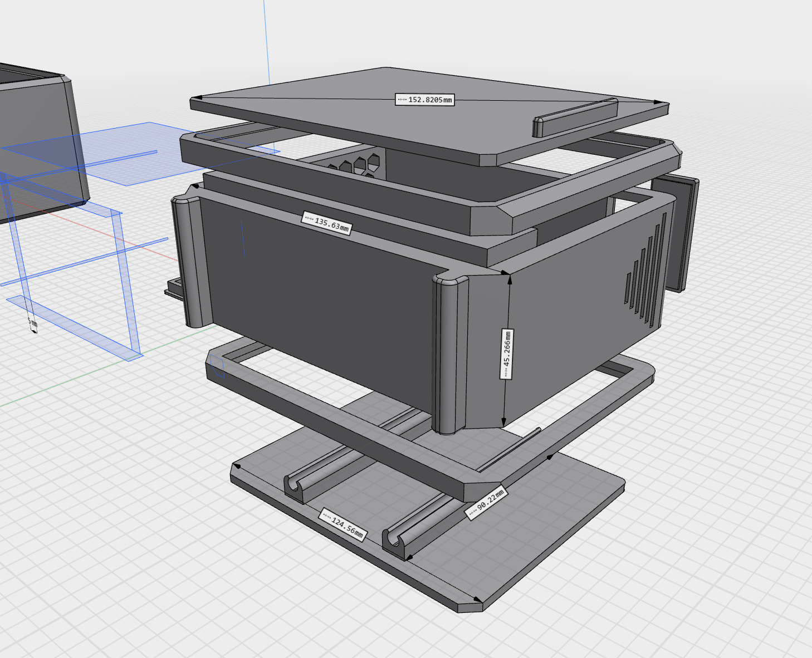
Task: Click the measure icon in the 152.8205mm label
Action: point(402,100)
